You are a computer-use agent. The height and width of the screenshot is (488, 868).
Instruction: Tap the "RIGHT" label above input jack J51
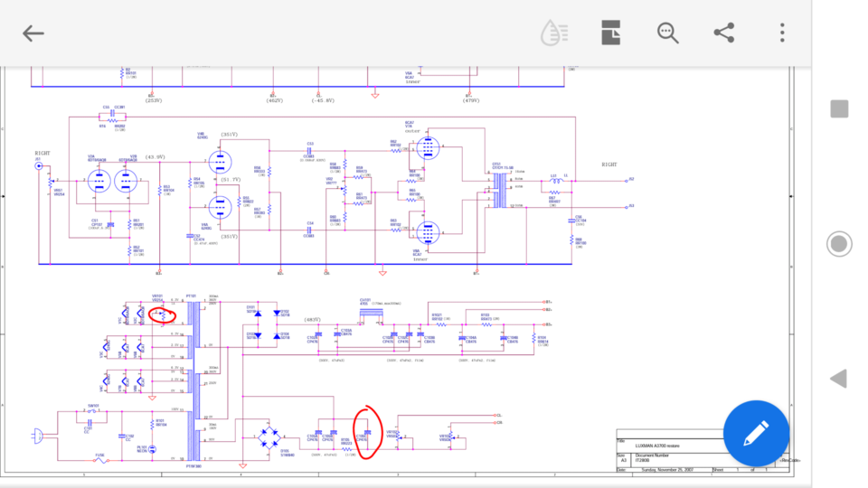(x=42, y=154)
